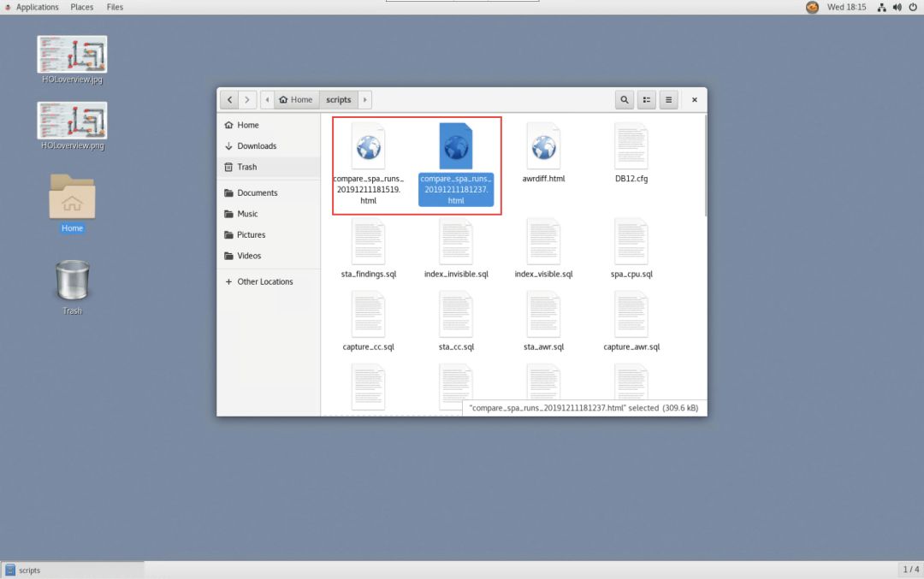Select the awrdiff.html file icon
This screenshot has height=579, width=924.
[543, 147]
